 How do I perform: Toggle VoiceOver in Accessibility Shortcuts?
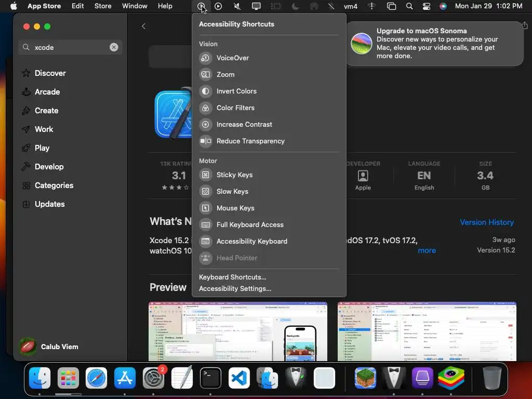tap(269, 58)
